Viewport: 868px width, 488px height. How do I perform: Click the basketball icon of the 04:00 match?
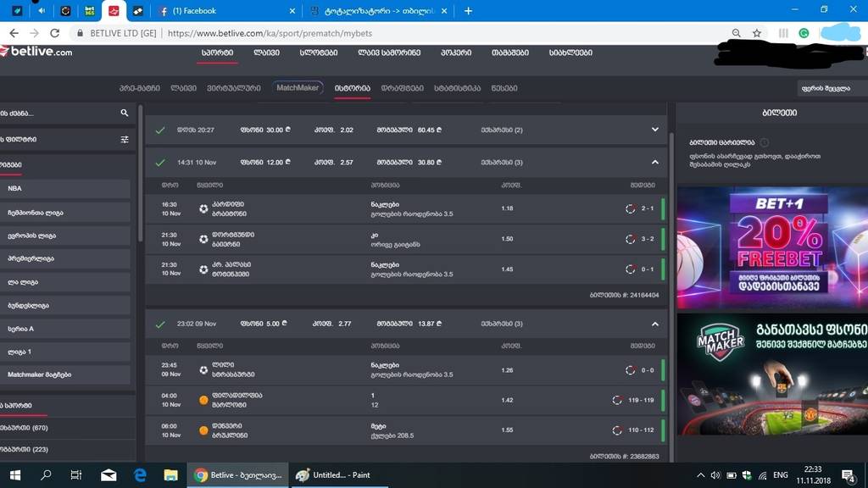[x=203, y=400]
